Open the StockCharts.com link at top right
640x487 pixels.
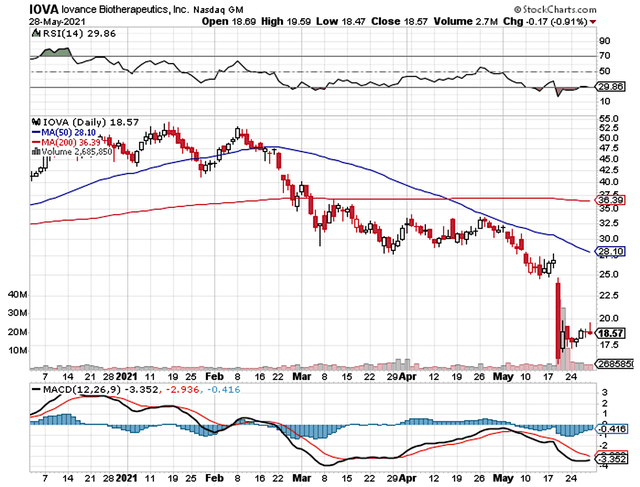[556, 9]
